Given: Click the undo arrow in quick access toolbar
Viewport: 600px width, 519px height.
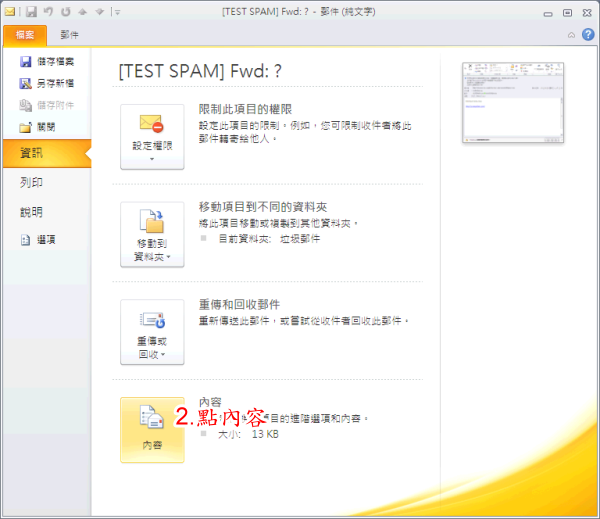Looking at the screenshot, I should click(47, 12).
